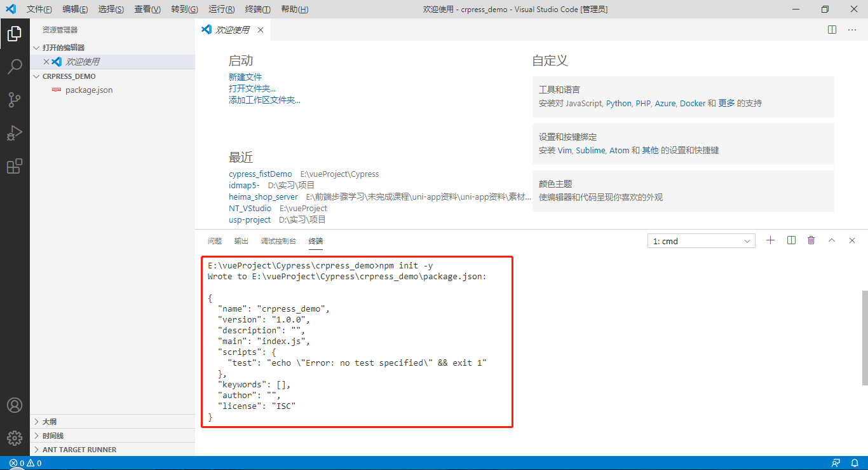Click the 打开文件夹... link
The image size is (868, 470).
[252, 88]
